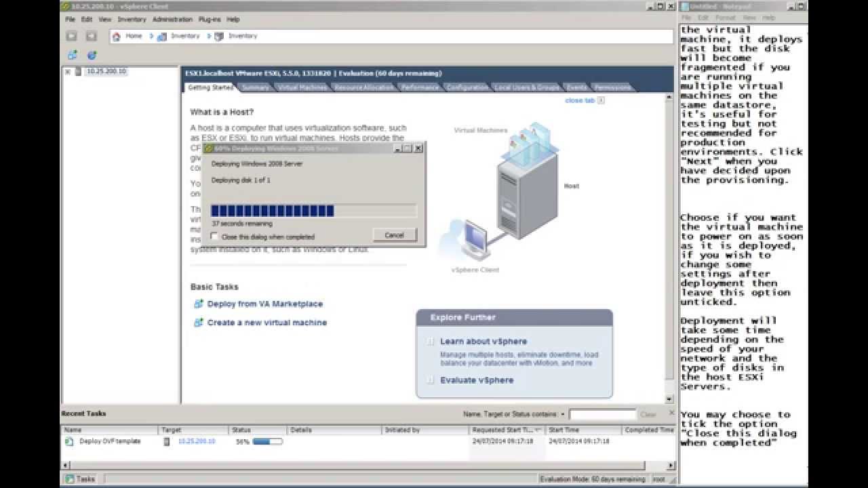Click the Create a new virtual machine link
Screen dimensions: 868x488
coord(267,323)
